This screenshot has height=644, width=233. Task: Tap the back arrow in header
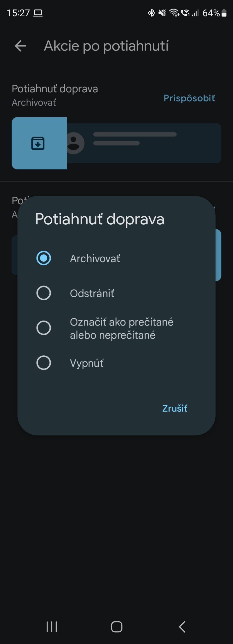[20, 46]
